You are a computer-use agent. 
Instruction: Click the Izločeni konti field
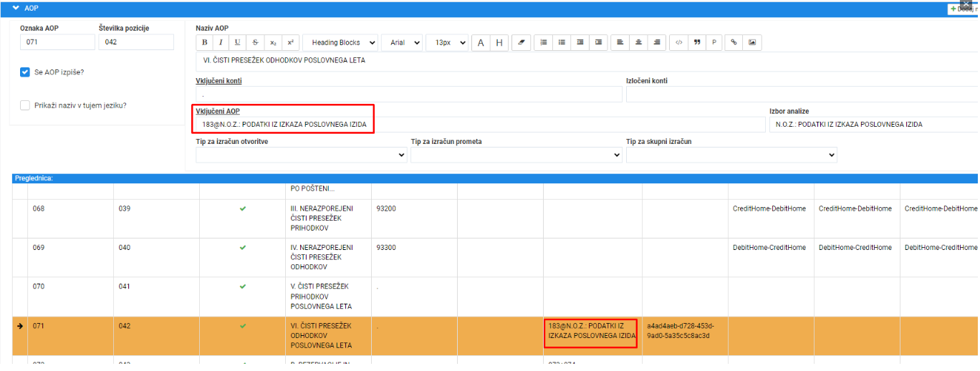pyautogui.click(x=802, y=94)
